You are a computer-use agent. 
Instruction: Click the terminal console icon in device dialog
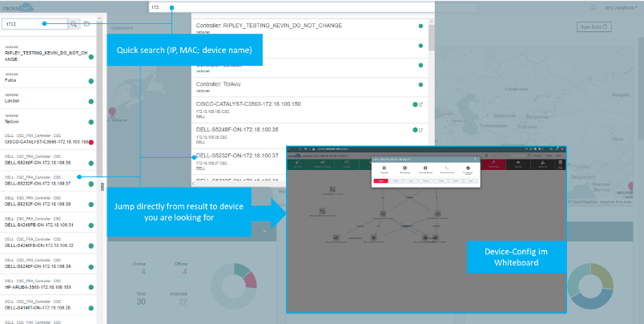[x=446, y=168]
